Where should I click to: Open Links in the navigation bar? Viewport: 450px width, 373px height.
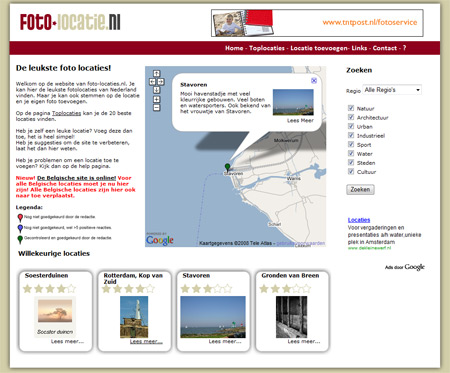(x=359, y=48)
